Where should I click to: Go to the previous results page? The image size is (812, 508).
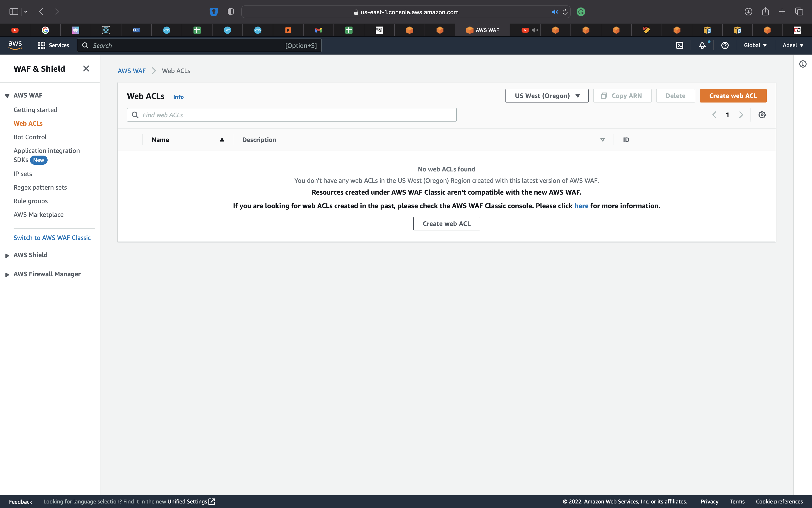coord(714,115)
